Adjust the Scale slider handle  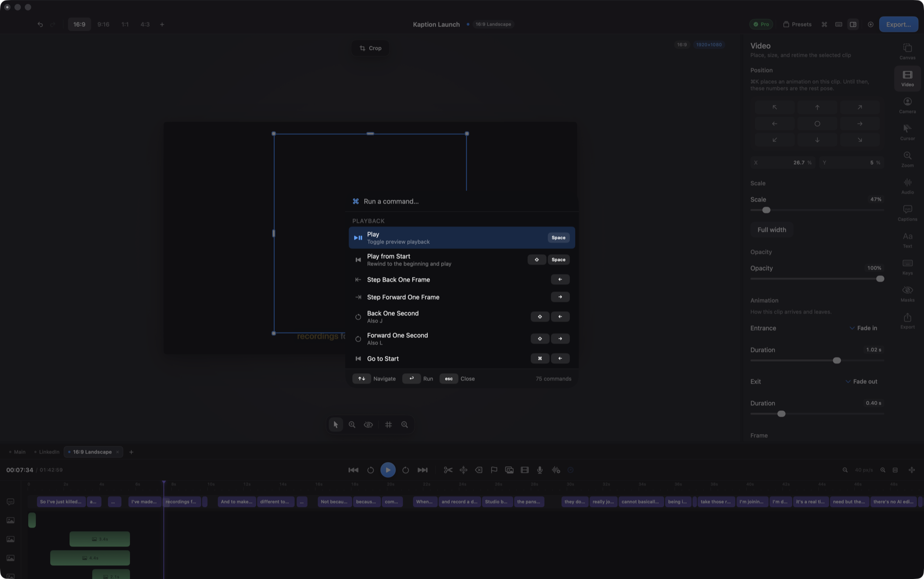pyautogui.click(x=766, y=210)
